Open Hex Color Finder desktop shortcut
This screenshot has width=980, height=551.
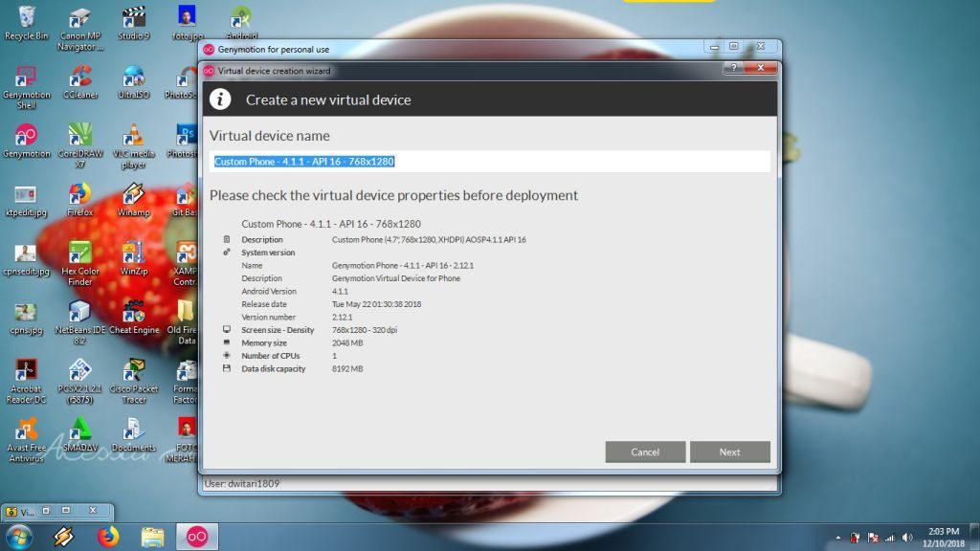pyautogui.click(x=80, y=264)
